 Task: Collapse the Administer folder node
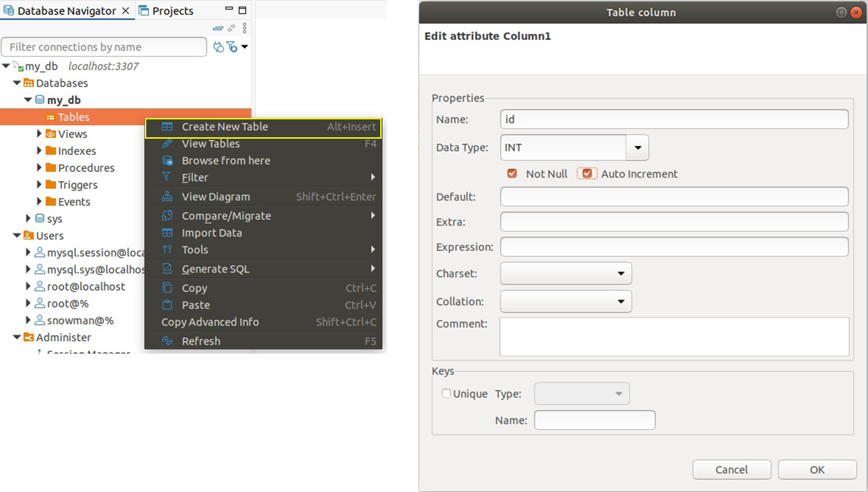[17, 337]
